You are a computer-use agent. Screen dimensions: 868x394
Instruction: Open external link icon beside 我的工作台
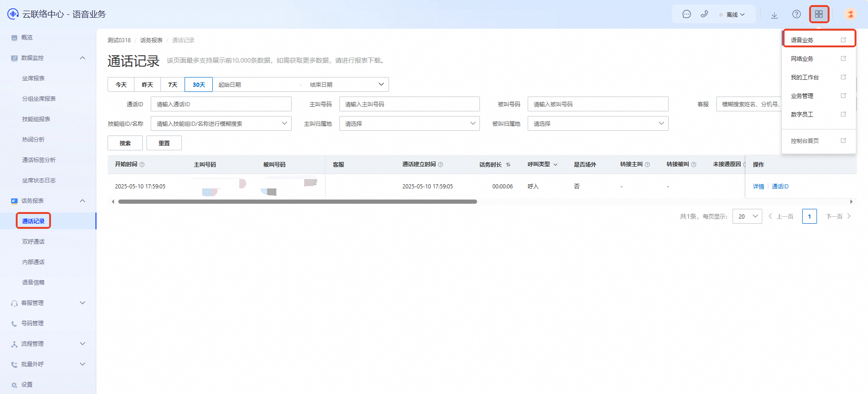[843, 77]
